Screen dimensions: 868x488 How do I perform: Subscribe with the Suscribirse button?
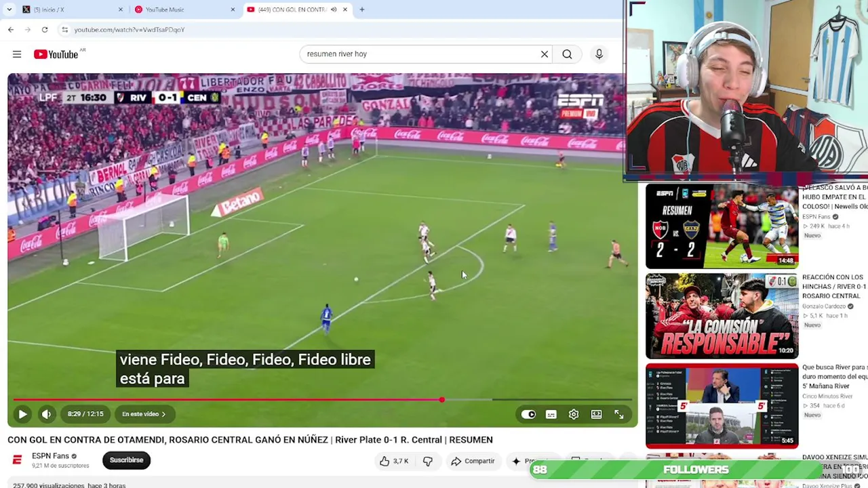pos(127,460)
